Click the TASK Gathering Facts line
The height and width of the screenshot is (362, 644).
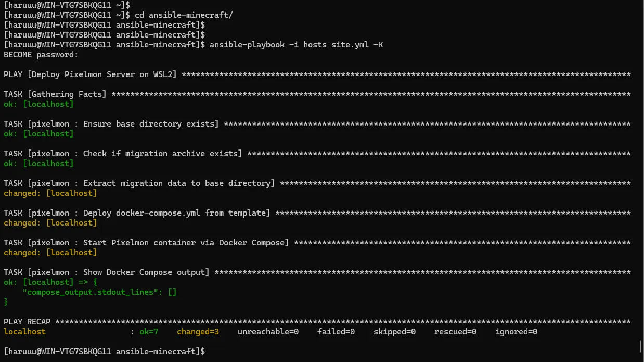[x=55, y=94]
